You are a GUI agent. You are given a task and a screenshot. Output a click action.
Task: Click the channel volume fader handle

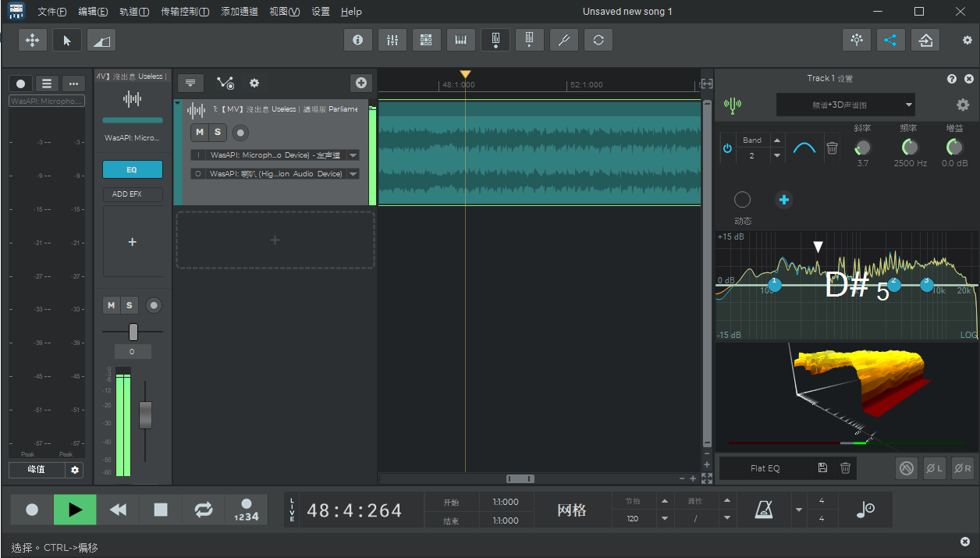145,414
